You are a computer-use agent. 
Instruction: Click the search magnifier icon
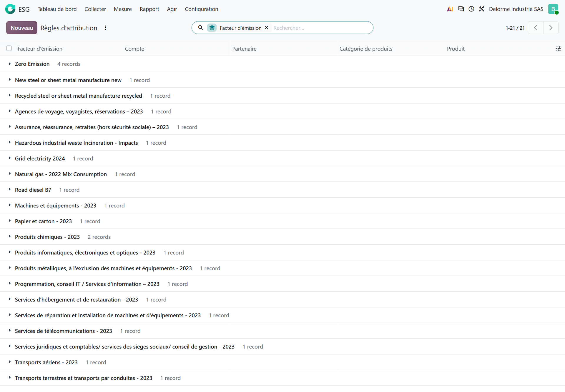(x=200, y=28)
